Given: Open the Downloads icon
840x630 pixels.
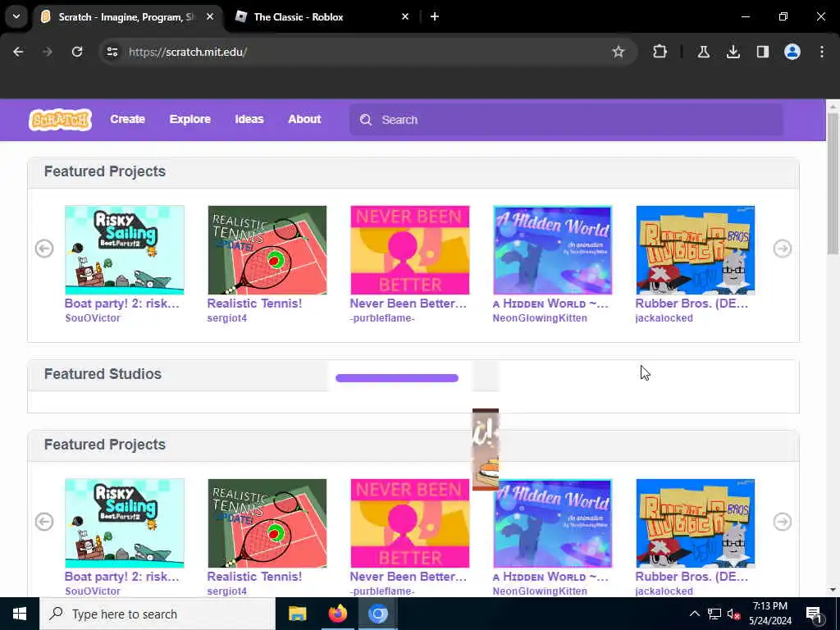Looking at the screenshot, I should click(733, 52).
